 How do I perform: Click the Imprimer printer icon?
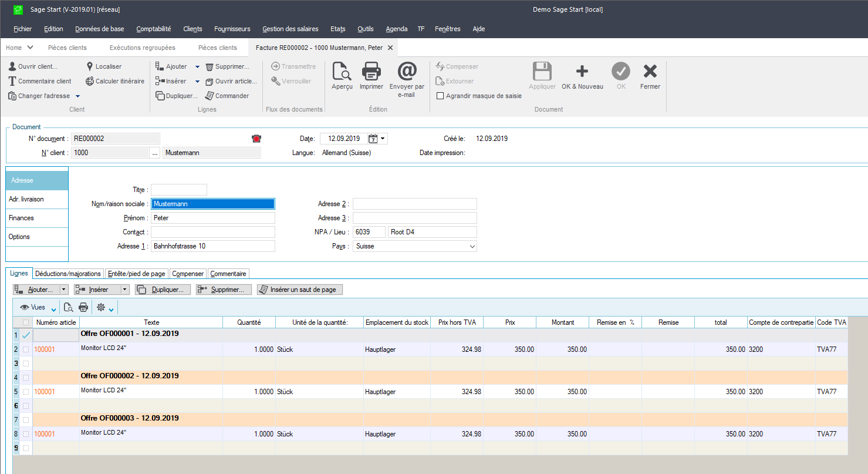[x=371, y=72]
